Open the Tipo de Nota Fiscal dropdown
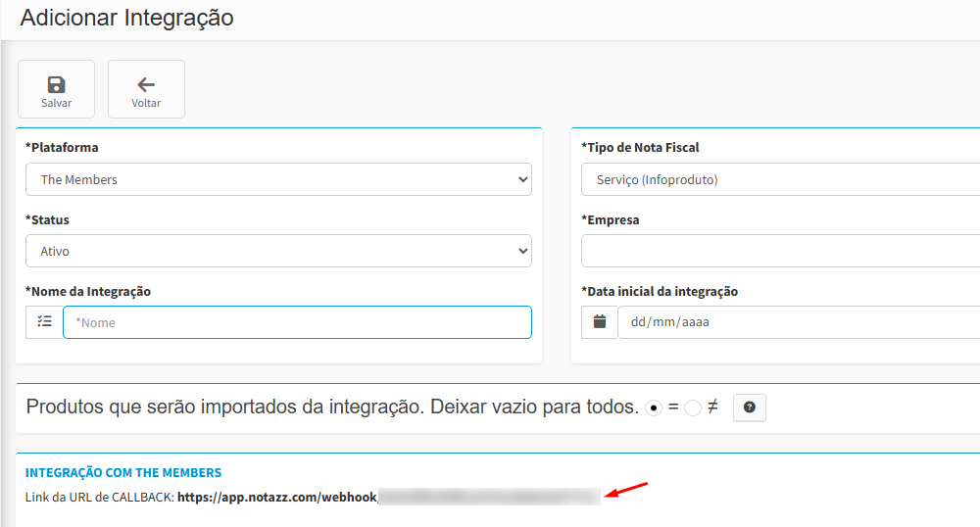980x527 pixels. click(780, 179)
